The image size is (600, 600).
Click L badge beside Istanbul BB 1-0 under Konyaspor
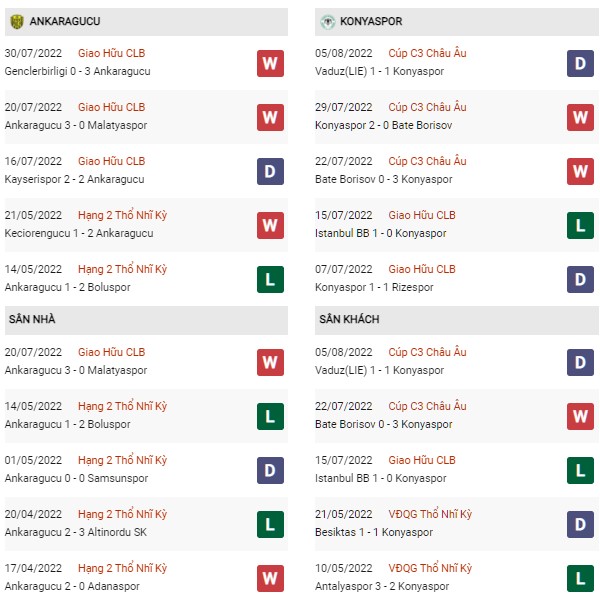click(580, 225)
